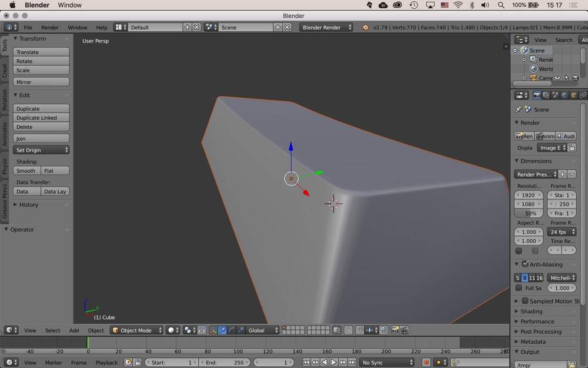Add a new scene with plus button

tap(278, 28)
